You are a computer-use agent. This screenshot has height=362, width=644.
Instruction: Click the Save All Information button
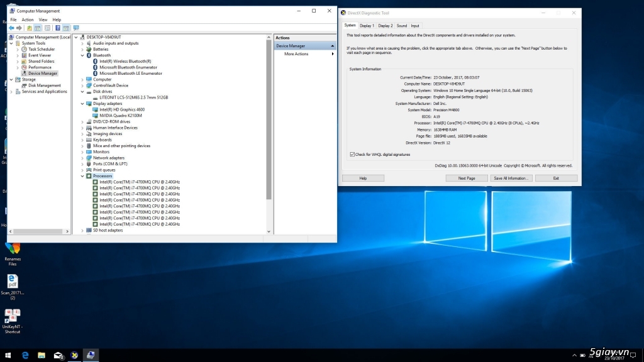(511, 178)
